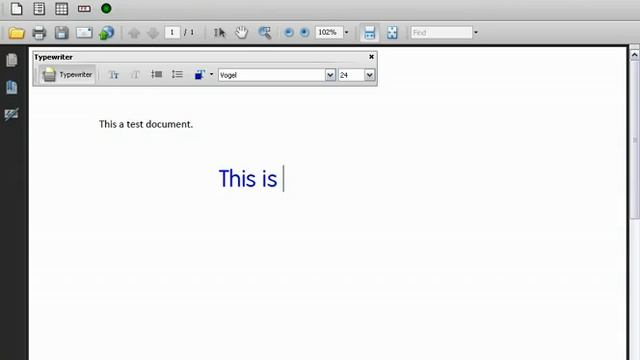Open a file with the yellow folder icon
Image resolution: width=640 pixels, height=360 pixels.
coord(16,33)
